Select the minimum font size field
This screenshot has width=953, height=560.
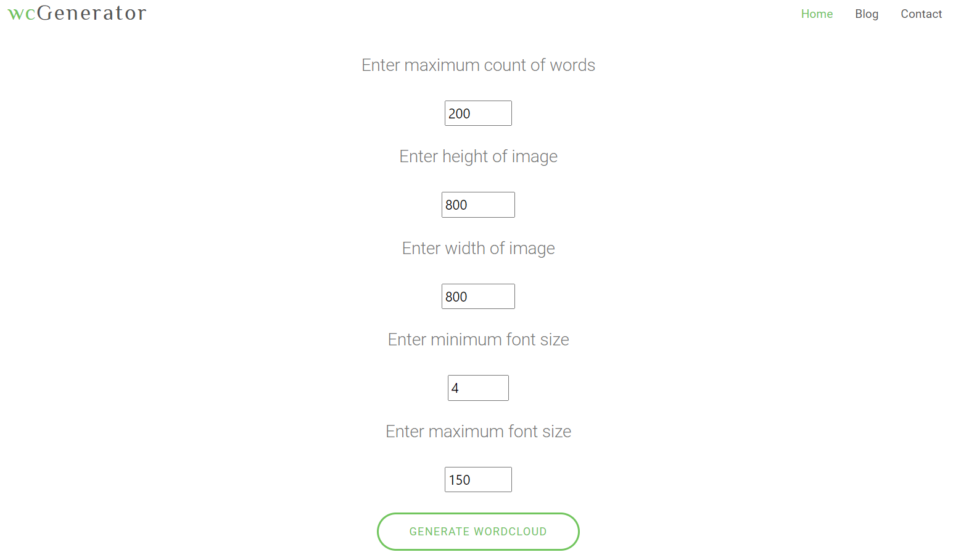click(x=478, y=387)
